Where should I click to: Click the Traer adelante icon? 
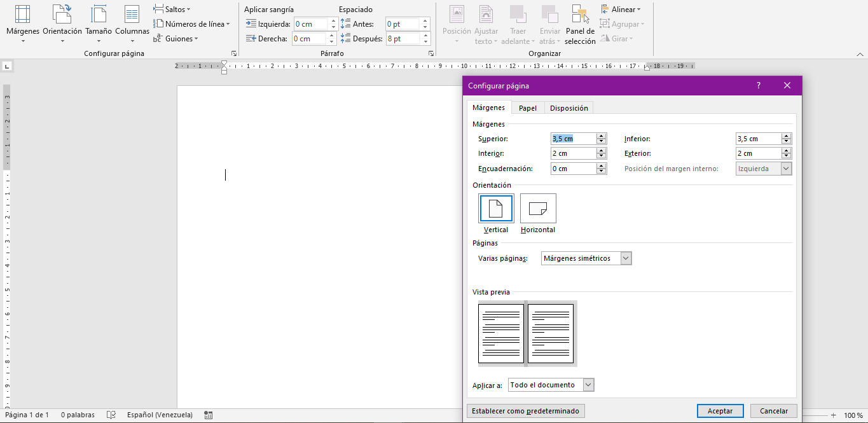(x=518, y=24)
